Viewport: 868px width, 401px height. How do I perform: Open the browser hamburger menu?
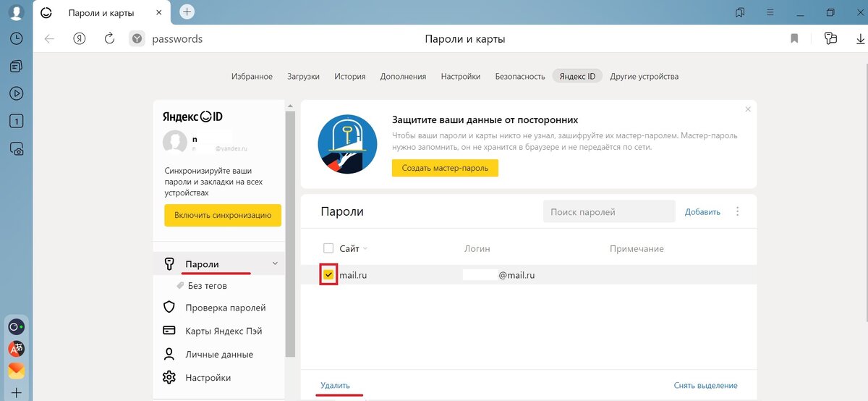click(770, 12)
